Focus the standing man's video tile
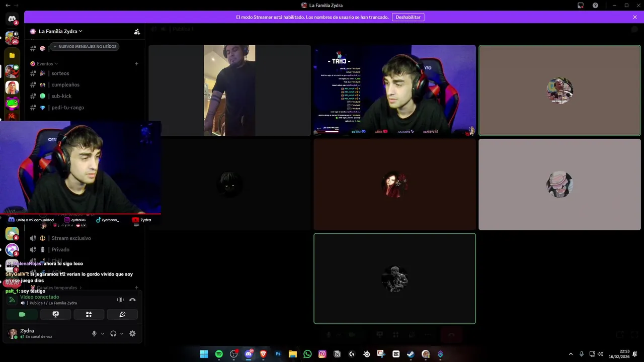 (x=229, y=90)
